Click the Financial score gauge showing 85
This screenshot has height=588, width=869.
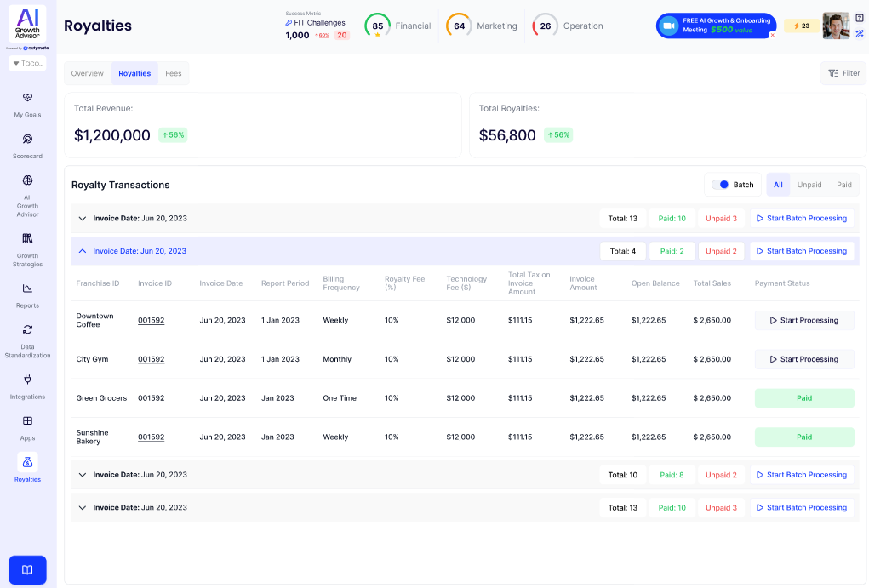[x=378, y=26]
